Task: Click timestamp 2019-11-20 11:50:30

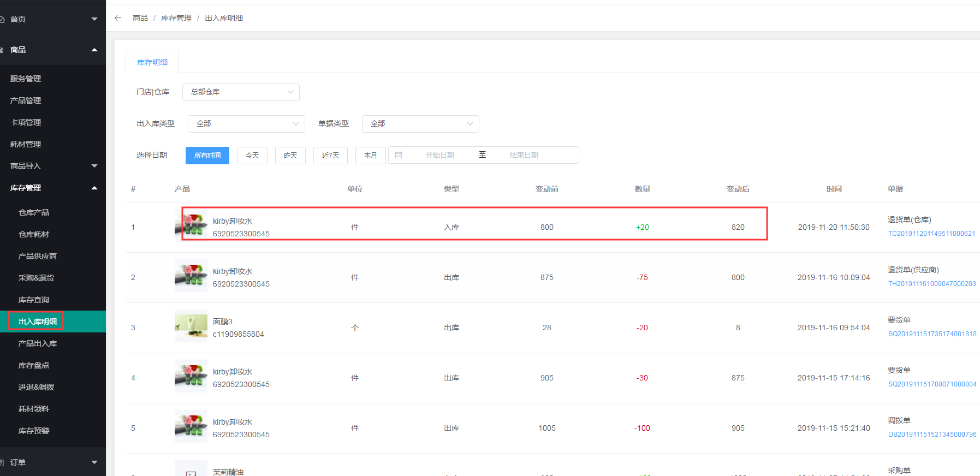Action: click(x=834, y=227)
